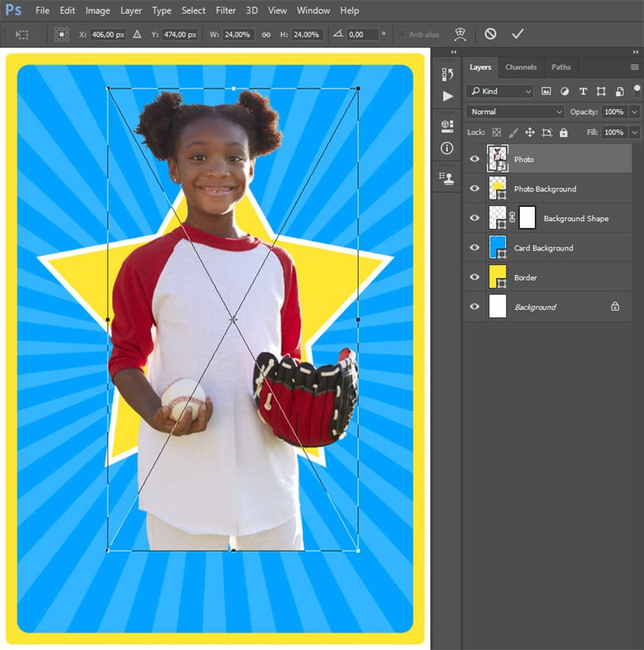Open the History panel icon
Viewport: 644px width, 650px height.
tap(447, 74)
